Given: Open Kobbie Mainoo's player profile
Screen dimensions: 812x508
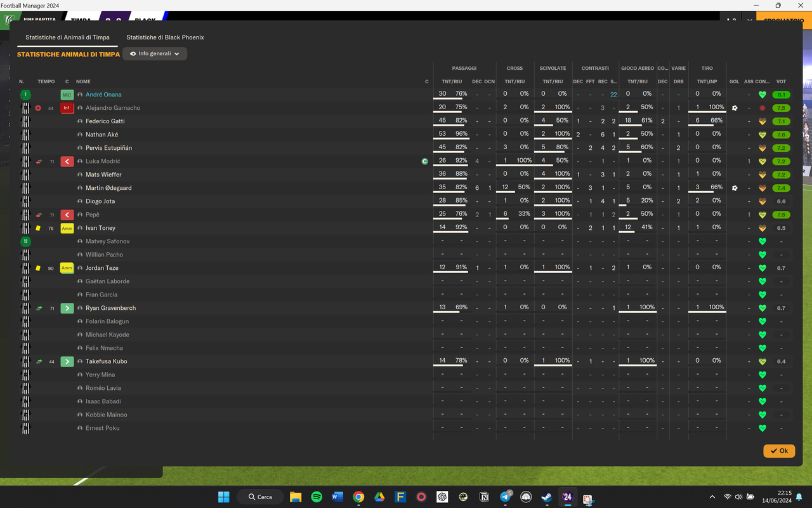Looking at the screenshot, I should coord(107,415).
